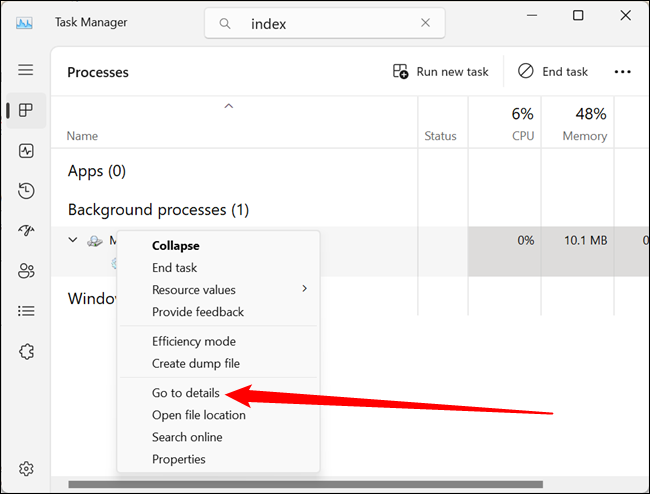Click Run new task button
Image resolution: width=650 pixels, height=494 pixels.
point(440,72)
